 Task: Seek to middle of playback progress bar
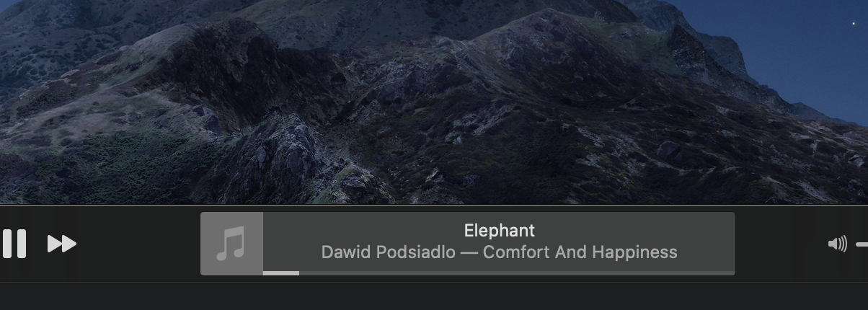coord(499,273)
